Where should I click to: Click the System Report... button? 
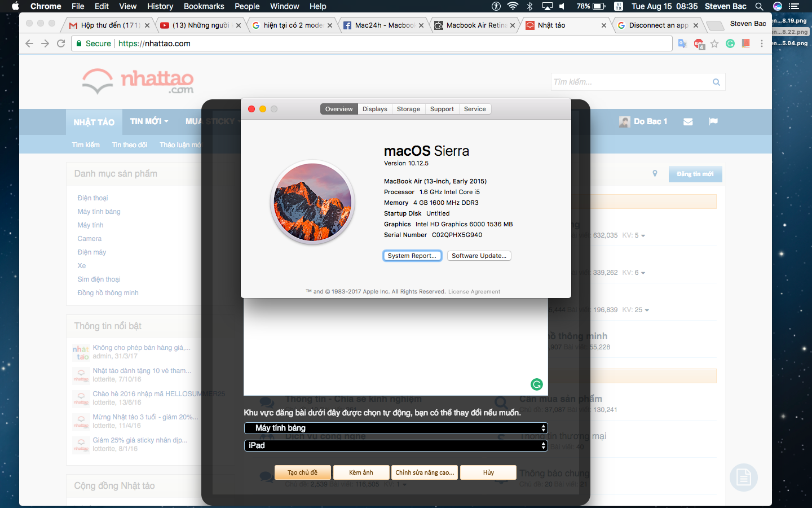pyautogui.click(x=412, y=256)
